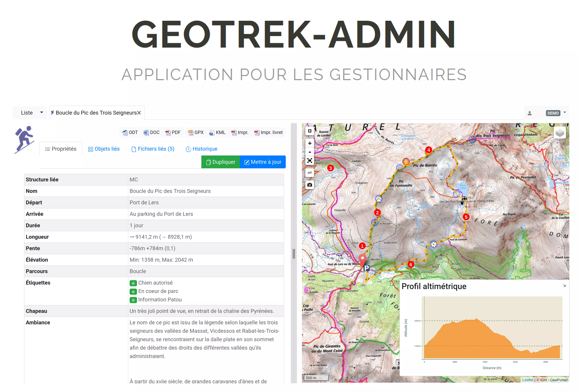Image resolution: width=580 pixels, height=392 pixels.
Task: Activate the map ruler measure tool
Action: [x=309, y=173]
